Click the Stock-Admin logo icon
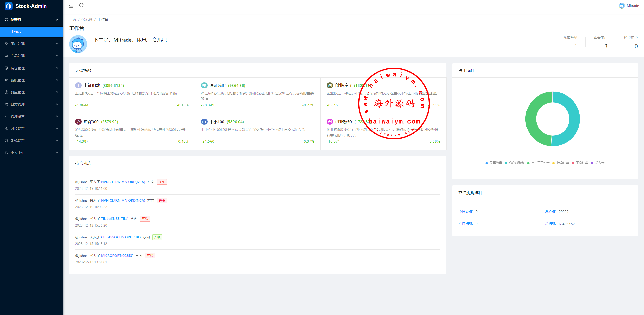The height and width of the screenshot is (315, 644). (8, 6)
